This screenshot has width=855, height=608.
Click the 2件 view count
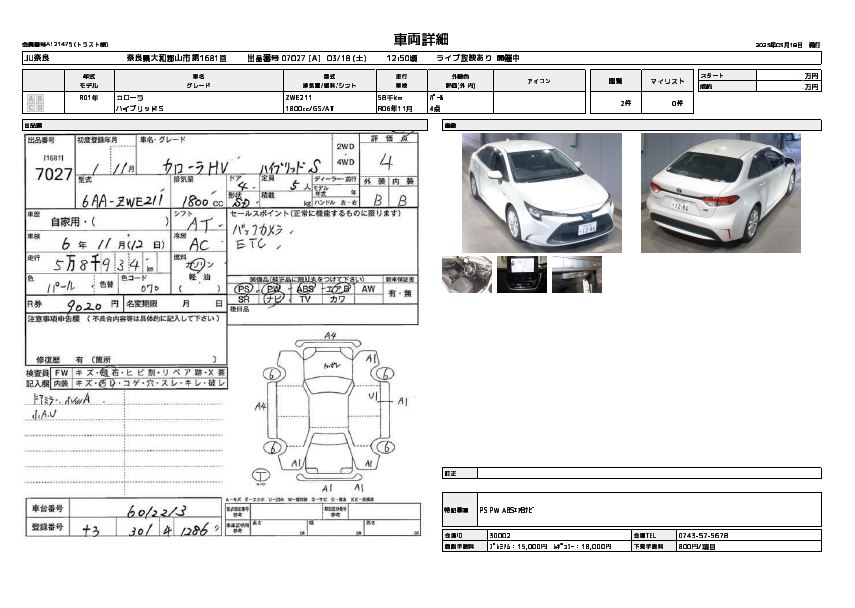[625, 103]
